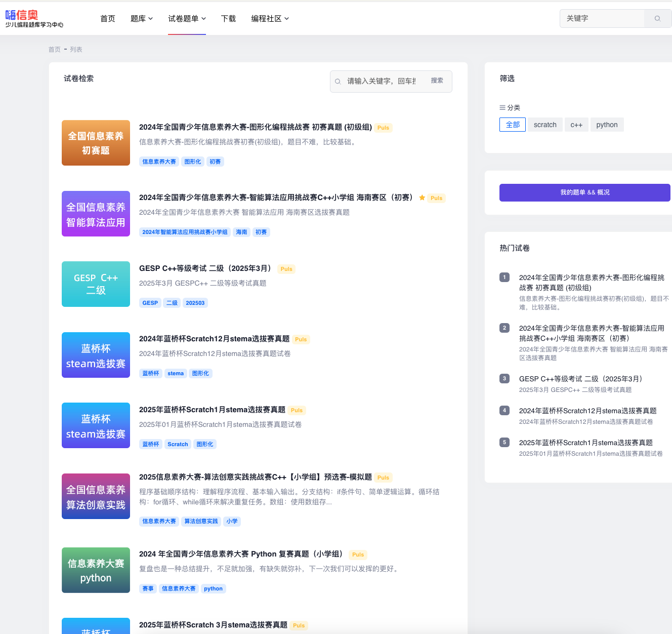Click the stema tag
The width and height of the screenshot is (672, 634).
tap(176, 373)
